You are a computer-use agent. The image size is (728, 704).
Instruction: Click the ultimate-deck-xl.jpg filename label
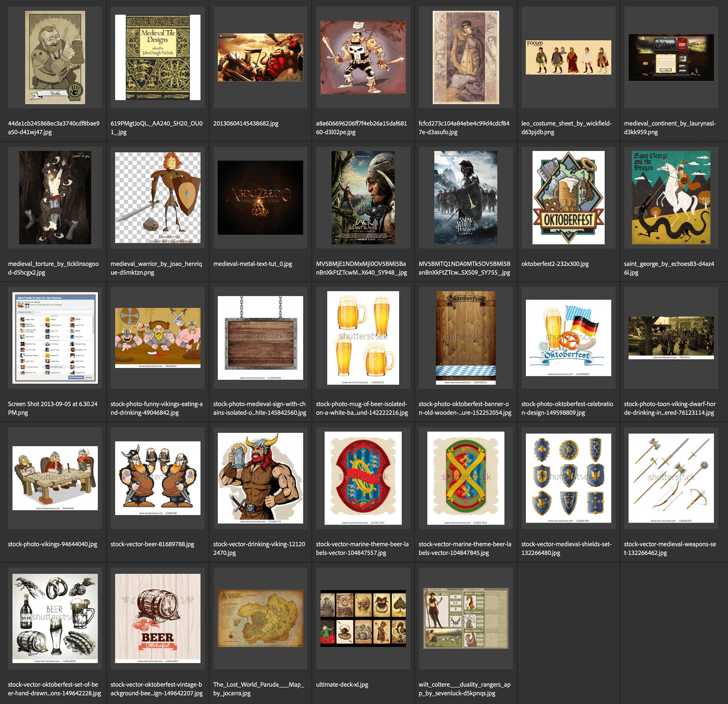tap(342, 684)
